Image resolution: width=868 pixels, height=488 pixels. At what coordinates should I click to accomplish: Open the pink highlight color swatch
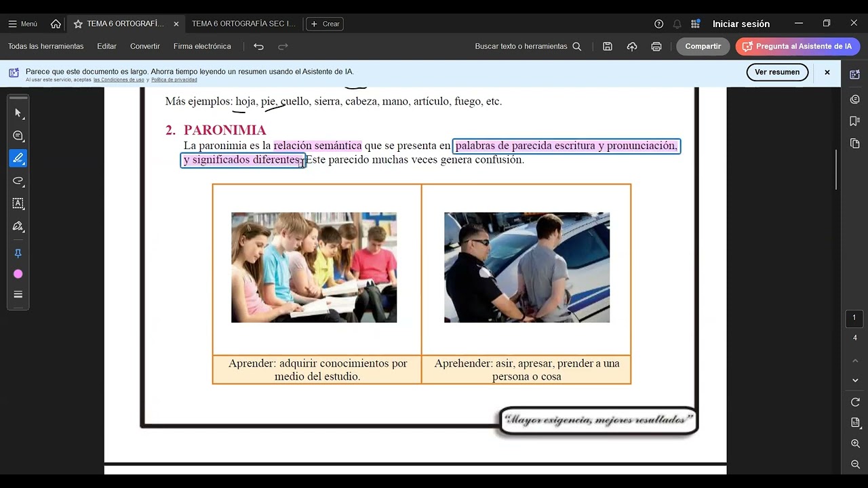tap(18, 274)
